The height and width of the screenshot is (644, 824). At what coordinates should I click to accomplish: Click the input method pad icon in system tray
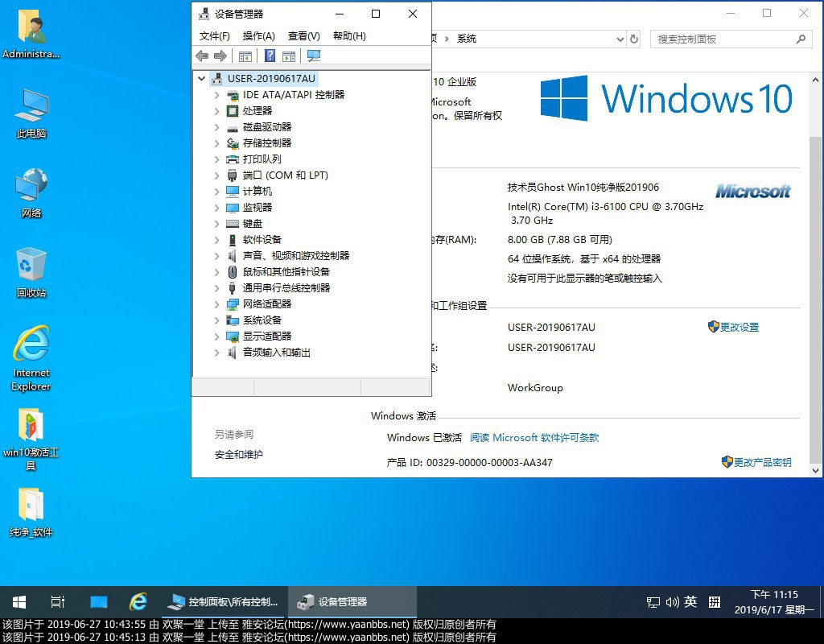pyautogui.click(x=715, y=601)
